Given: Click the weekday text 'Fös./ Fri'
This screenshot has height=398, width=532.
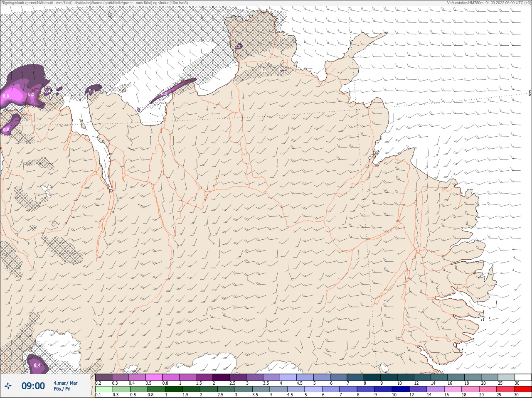Looking at the screenshot, I should point(62,389).
